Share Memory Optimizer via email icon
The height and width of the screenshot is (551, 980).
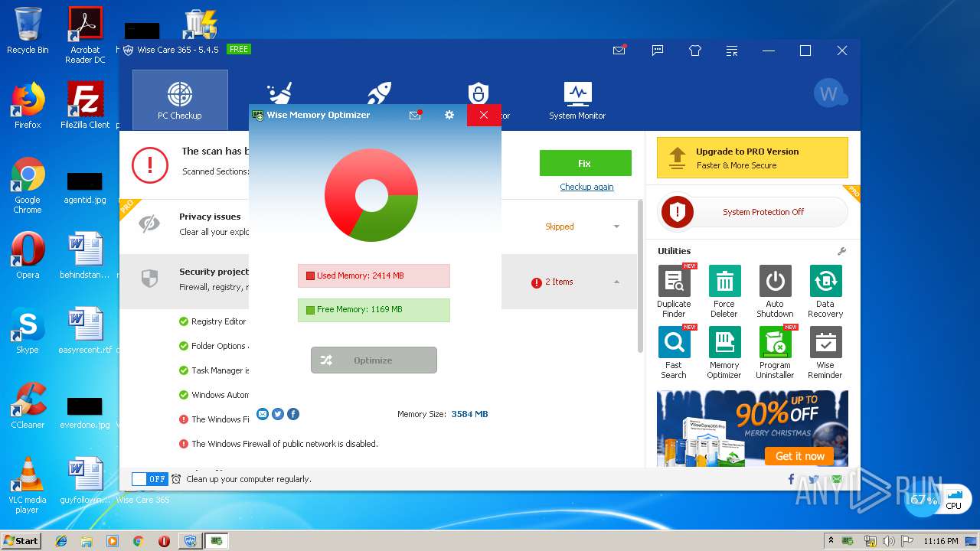tap(263, 414)
